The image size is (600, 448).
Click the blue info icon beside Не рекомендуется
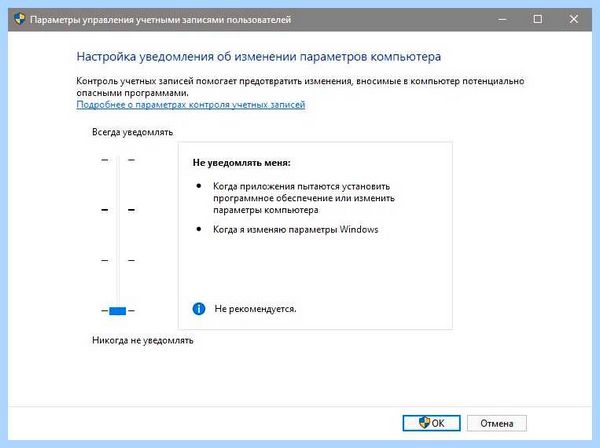199,309
